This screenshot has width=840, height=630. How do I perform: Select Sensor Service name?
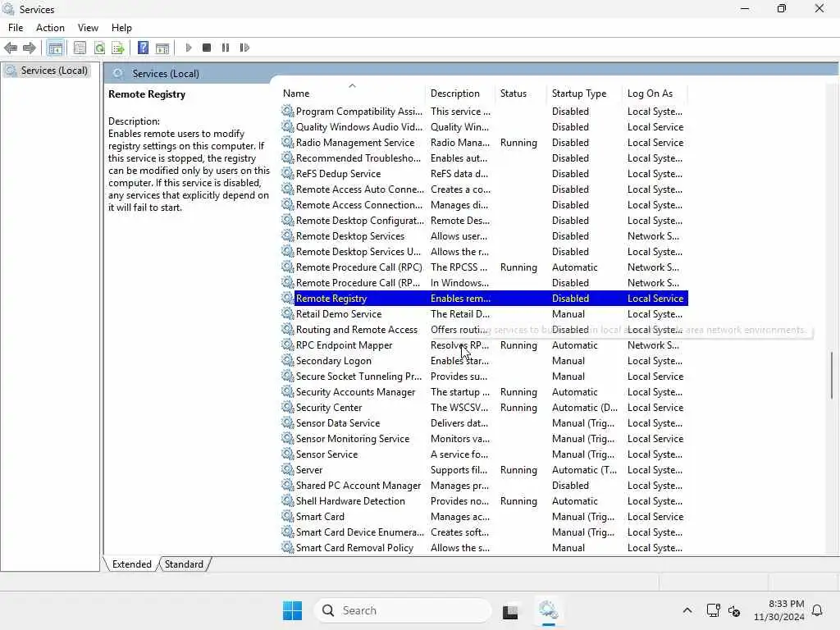(x=326, y=454)
